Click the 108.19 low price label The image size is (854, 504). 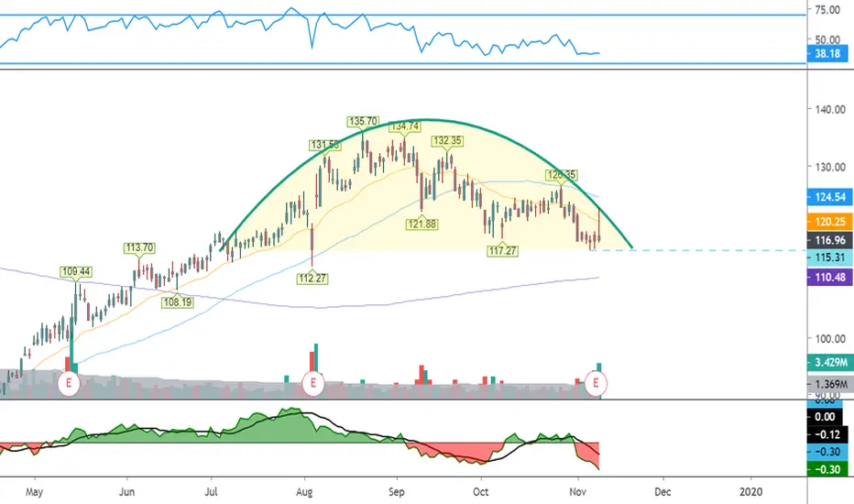coord(178,301)
